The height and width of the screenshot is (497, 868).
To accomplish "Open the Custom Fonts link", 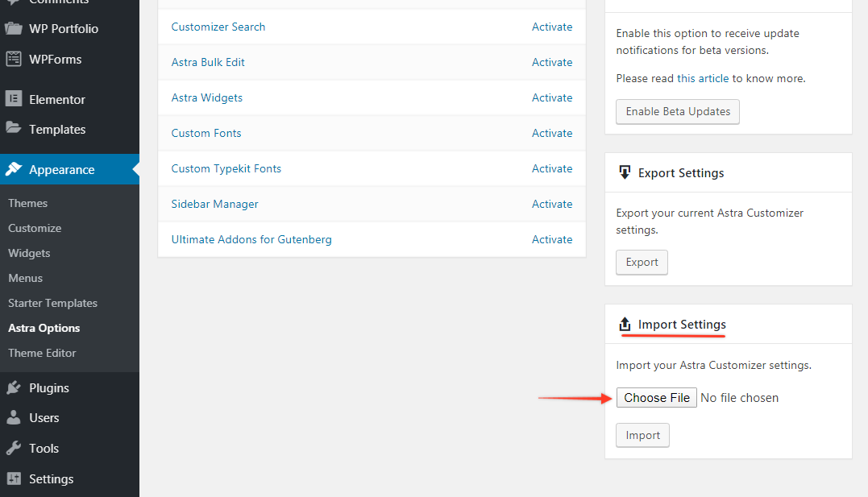I will tap(206, 133).
